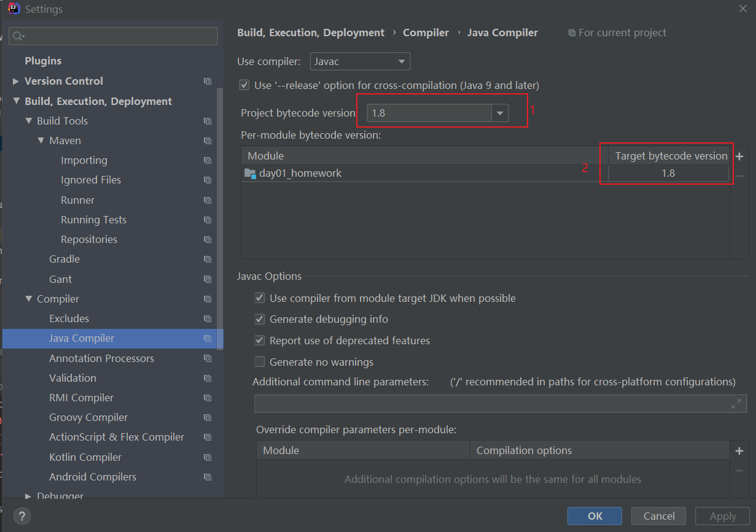Enable the 'Generate no warnings' checkbox

pyautogui.click(x=260, y=361)
